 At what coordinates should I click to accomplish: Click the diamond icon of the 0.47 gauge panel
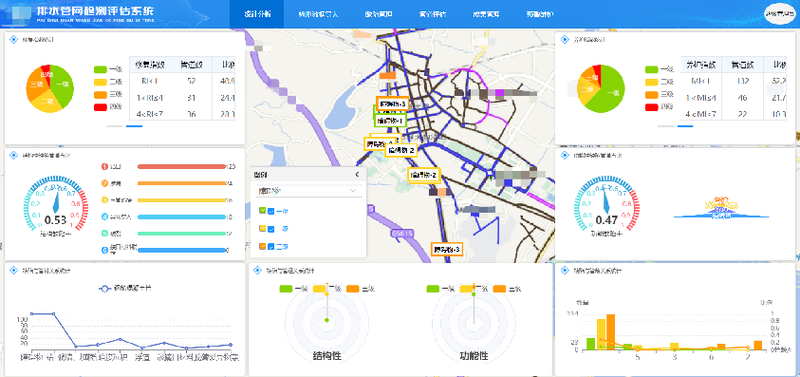565,155
